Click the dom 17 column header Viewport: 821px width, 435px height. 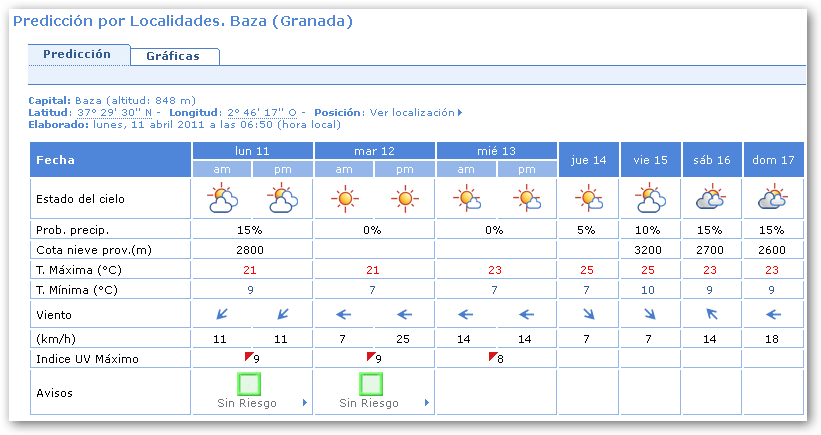[x=773, y=160]
